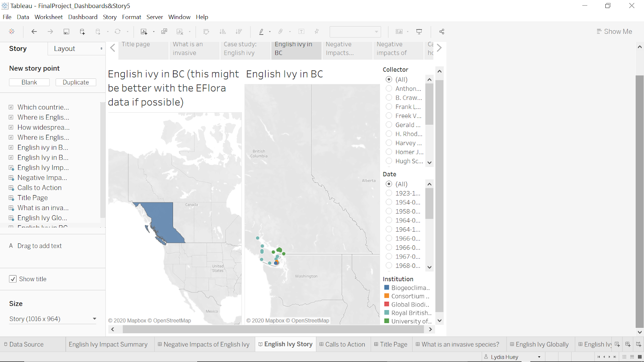Open the empty toolbar Fit dropdown
Image resolution: width=644 pixels, height=362 pixels.
(x=355, y=31)
